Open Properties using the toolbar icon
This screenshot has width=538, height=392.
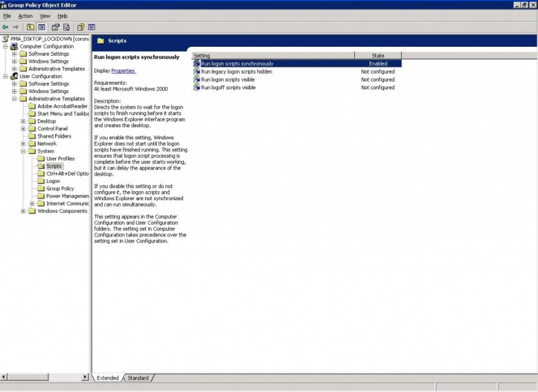[55, 27]
